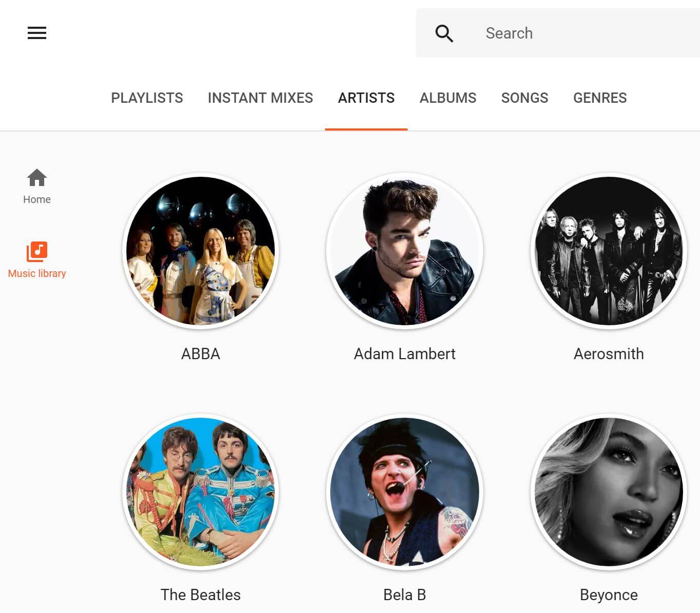This screenshot has width=700, height=613.
Task: Click the Home icon in sidebar
Action: (37, 178)
